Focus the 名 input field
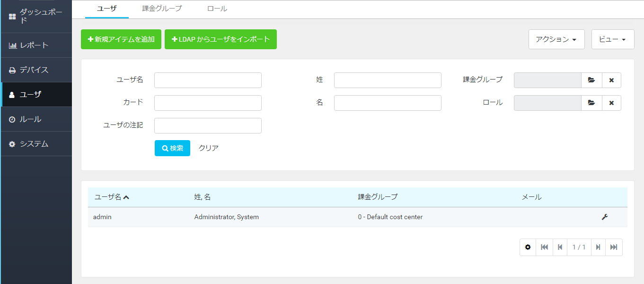 (388, 103)
